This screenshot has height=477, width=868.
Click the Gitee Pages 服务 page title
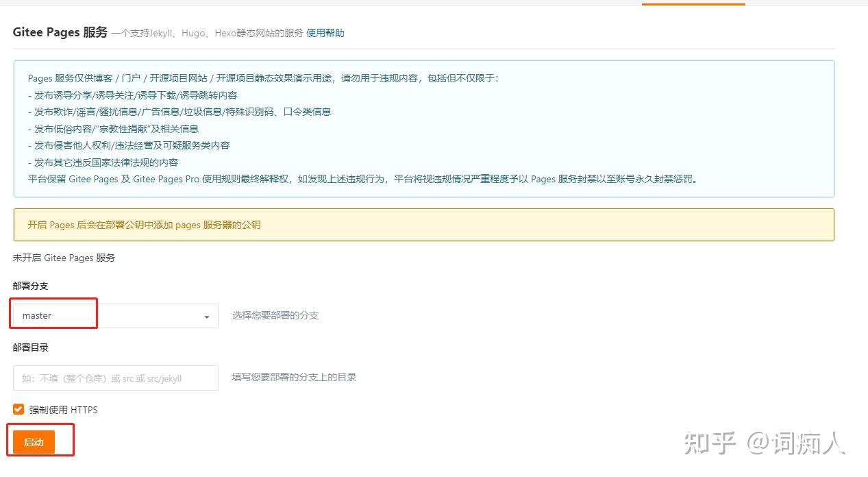[x=60, y=32]
